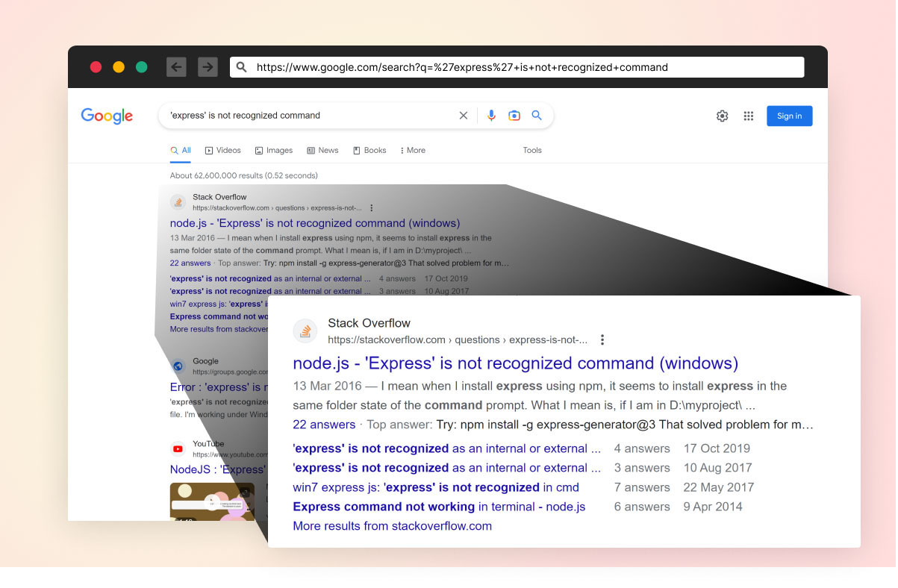This screenshot has height=588, width=898.
Task: Click enlarged '9 Apr 2014' date text
Action: (713, 507)
